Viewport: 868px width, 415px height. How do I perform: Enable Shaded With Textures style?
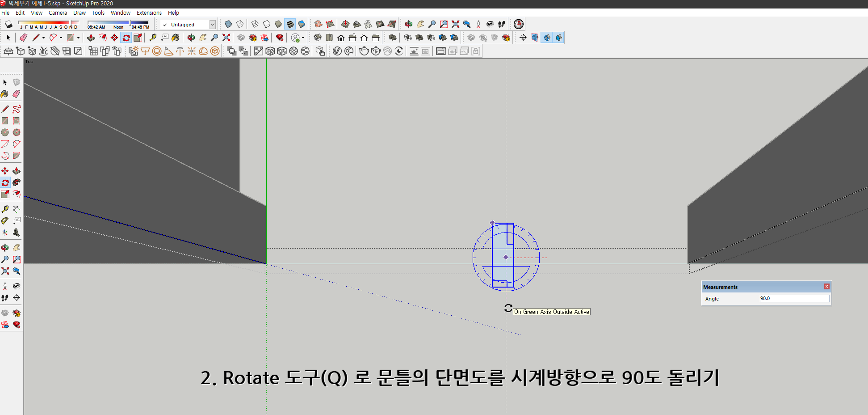pos(290,24)
